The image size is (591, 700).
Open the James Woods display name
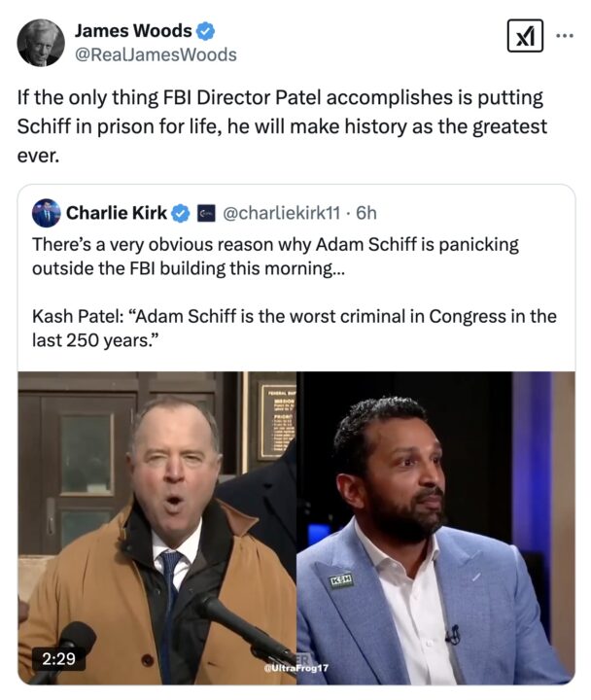click(x=131, y=31)
